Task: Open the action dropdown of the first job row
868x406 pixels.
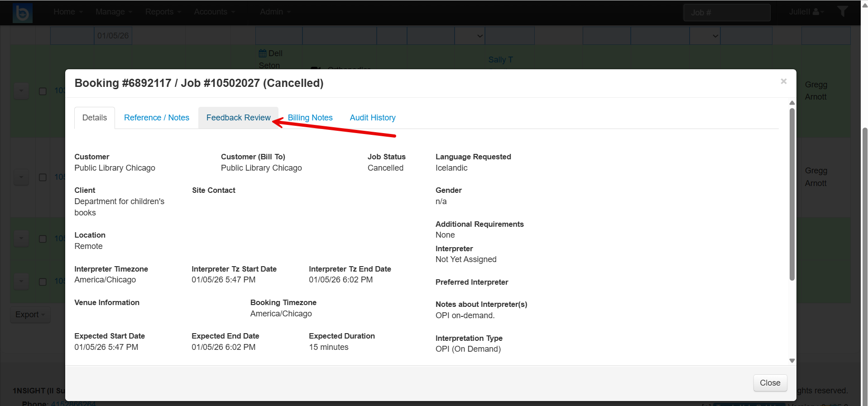Action: (x=21, y=91)
